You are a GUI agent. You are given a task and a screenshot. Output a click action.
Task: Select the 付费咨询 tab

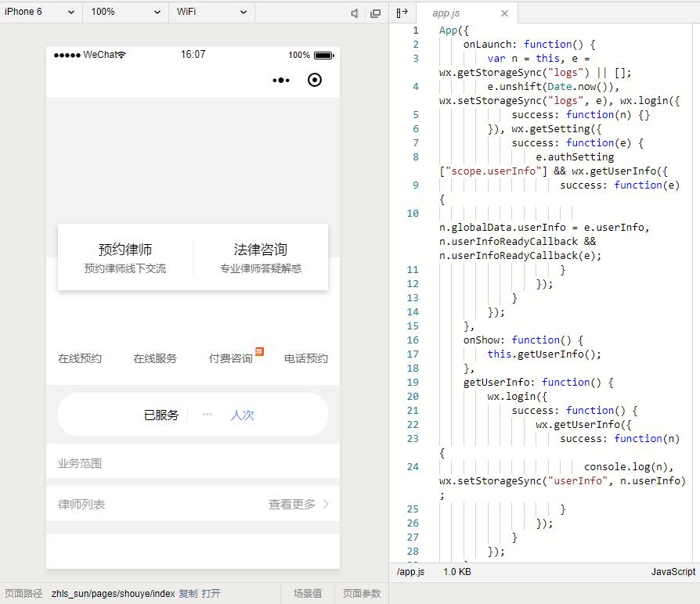(x=231, y=358)
